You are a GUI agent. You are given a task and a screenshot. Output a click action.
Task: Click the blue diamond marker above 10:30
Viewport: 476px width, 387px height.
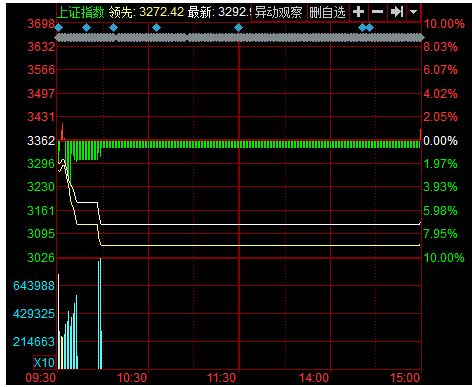coord(156,28)
